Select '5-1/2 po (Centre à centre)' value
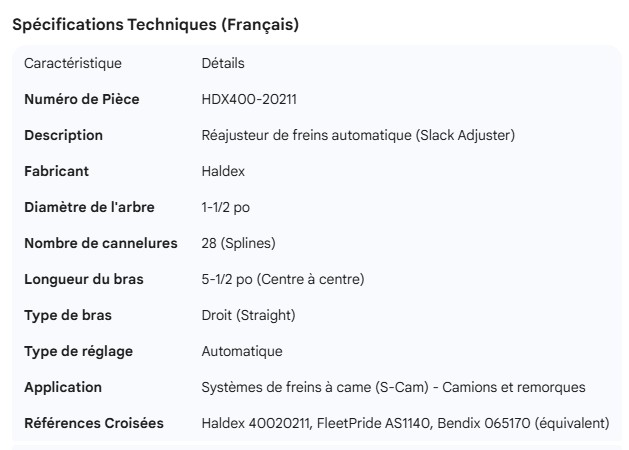The height and width of the screenshot is (450, 629). 283,280
